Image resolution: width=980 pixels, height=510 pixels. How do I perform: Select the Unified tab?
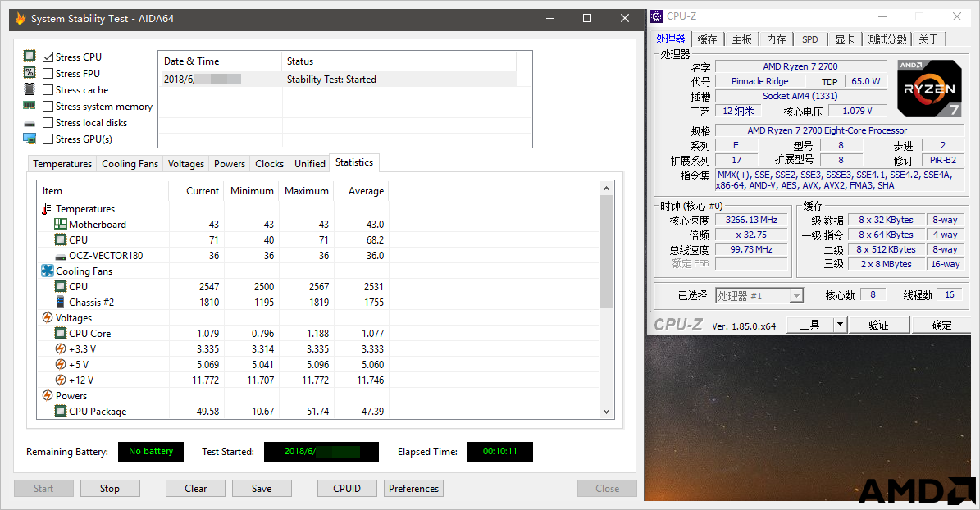pos(310,164)
